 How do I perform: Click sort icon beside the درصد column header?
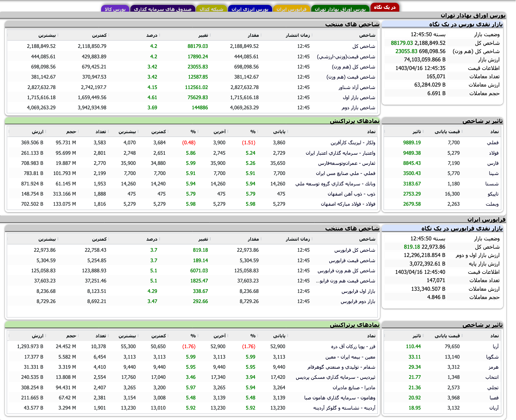(x=160, y=35)
